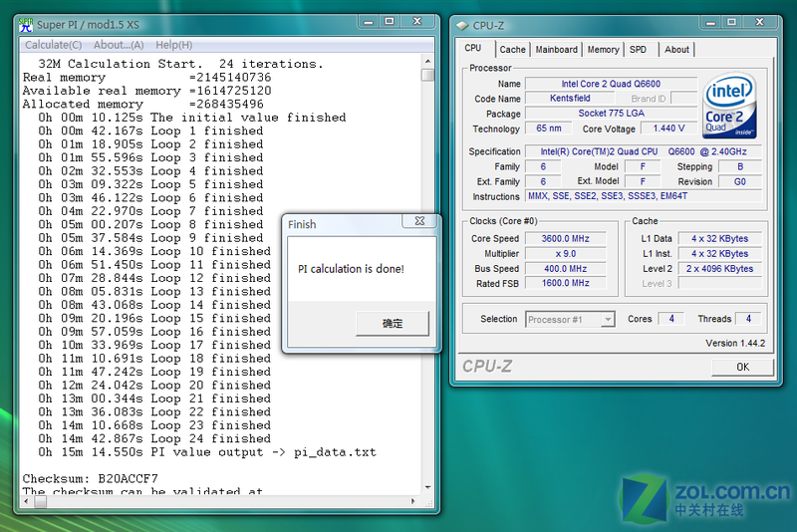The image size is (797, 532).
Task: Switch to the Cache tab in CPU-Z
Action: pos(512,49)
